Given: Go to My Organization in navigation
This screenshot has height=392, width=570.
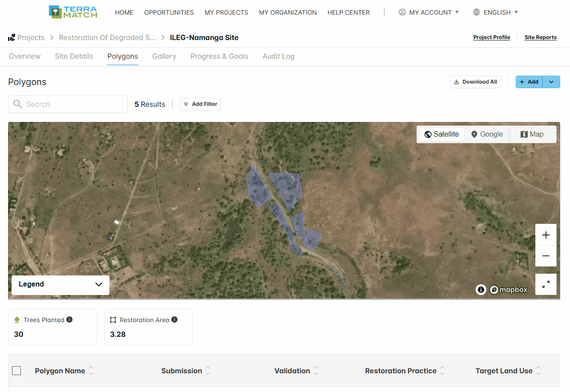Looking at the screenshot, I should (288, 12).
